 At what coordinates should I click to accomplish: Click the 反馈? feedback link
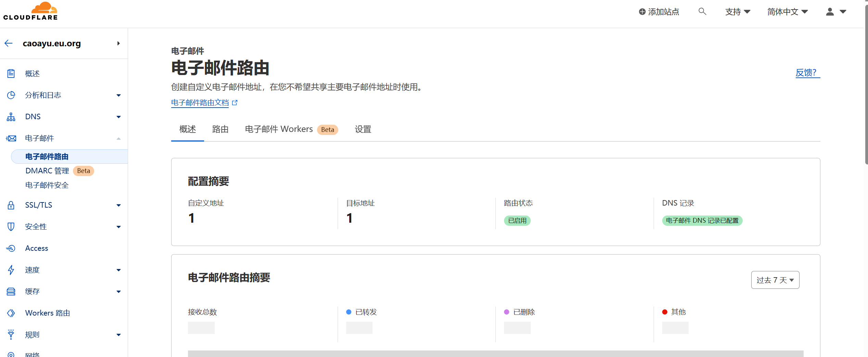coord(808,73)
